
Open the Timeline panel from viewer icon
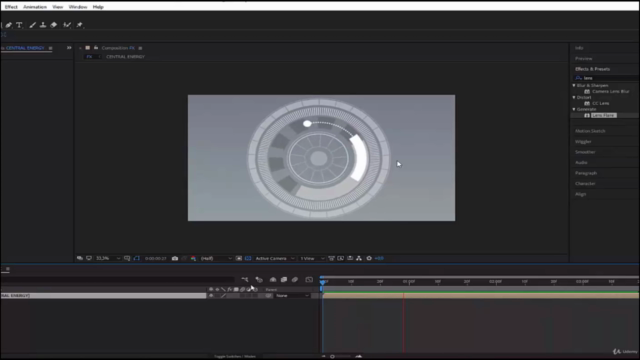[350, 258]
